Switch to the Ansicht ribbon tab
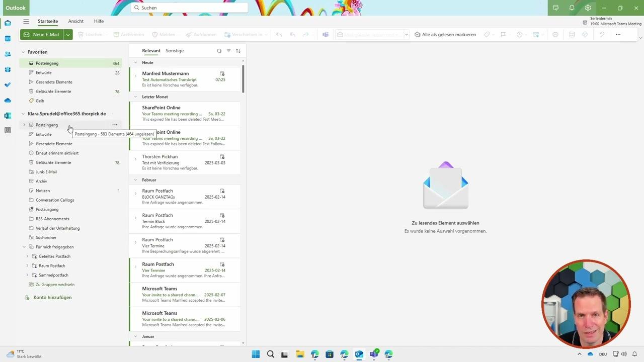Viewport: 644px width, 362px height. 76,22
